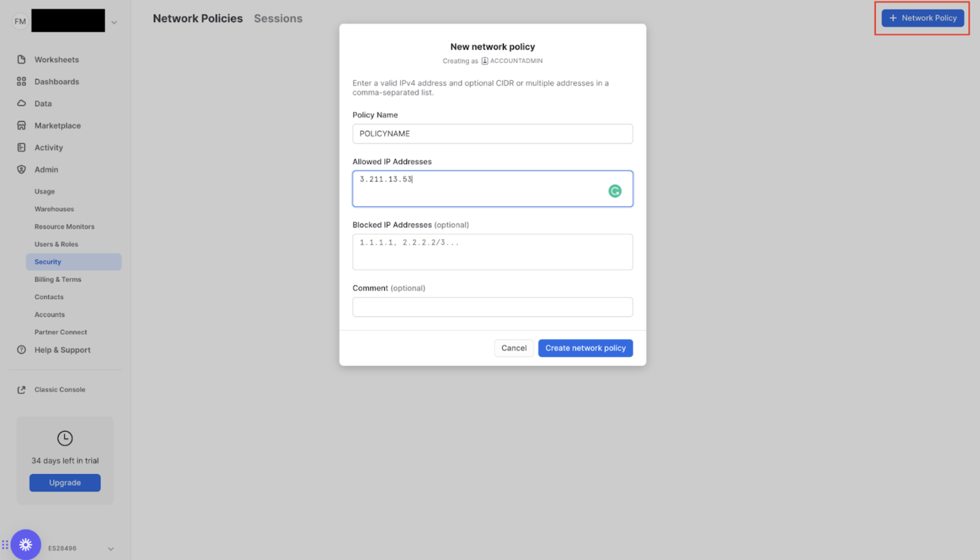Click the Worksheets document icon
Screen dimensions: 980x560
pyautogui.click(x=21, y=60)
